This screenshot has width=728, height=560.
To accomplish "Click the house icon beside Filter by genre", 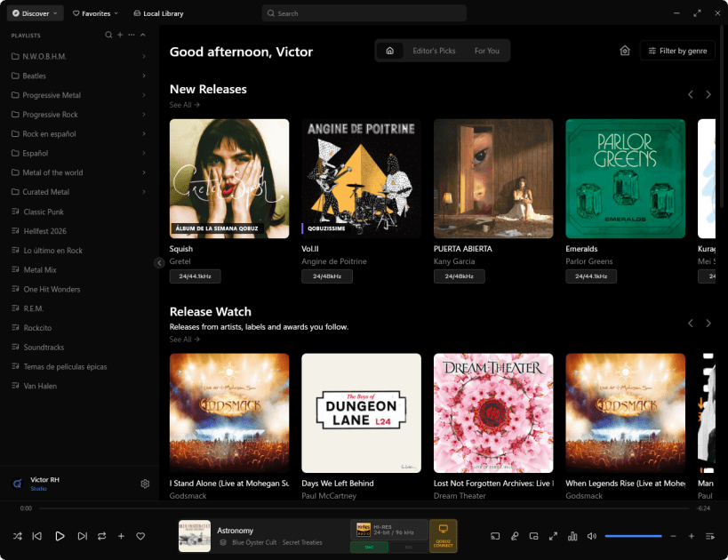I will tap(625, 51).
